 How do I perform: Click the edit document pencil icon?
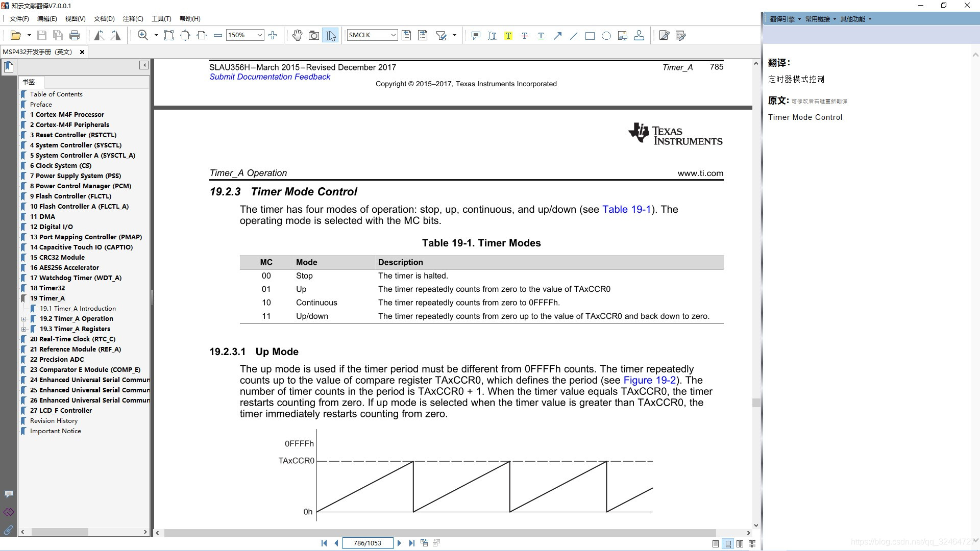664,35
